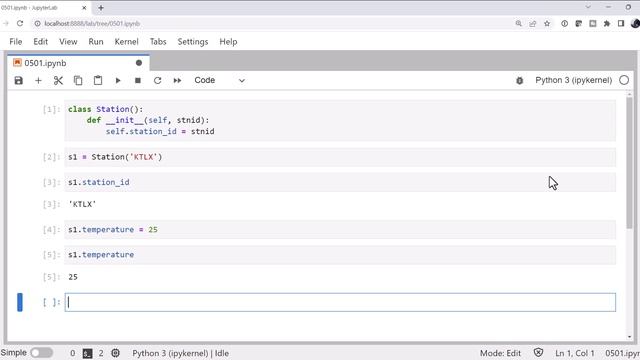Paste cell from clipboard
This screenshot has height=360, width=640.
(x=98, y=80)
